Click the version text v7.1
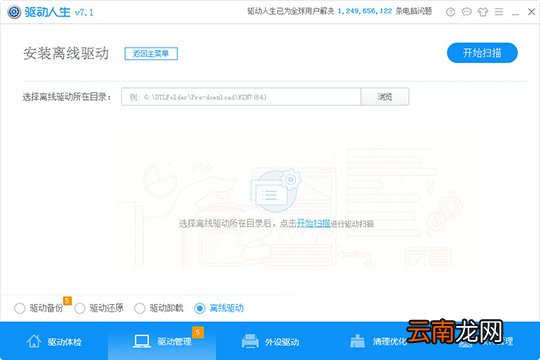The image size is (540, 360). pyautogui.click(x=84, y=12)
